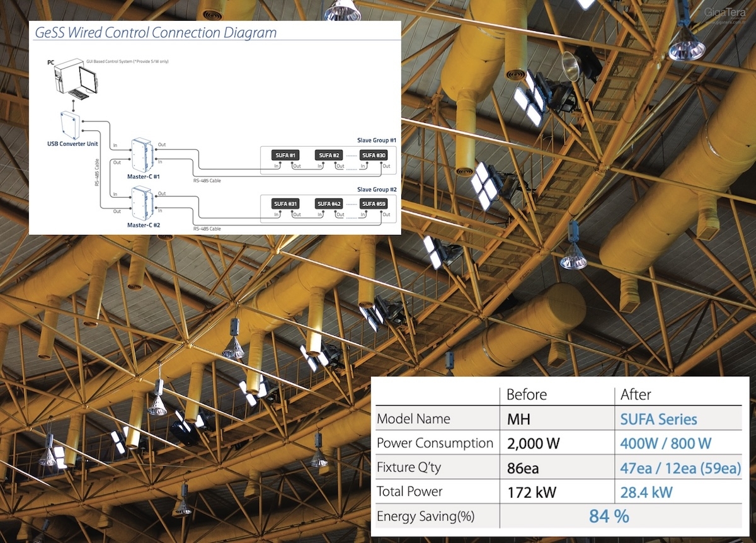Select the SUFA #30 node

(374, 156)
